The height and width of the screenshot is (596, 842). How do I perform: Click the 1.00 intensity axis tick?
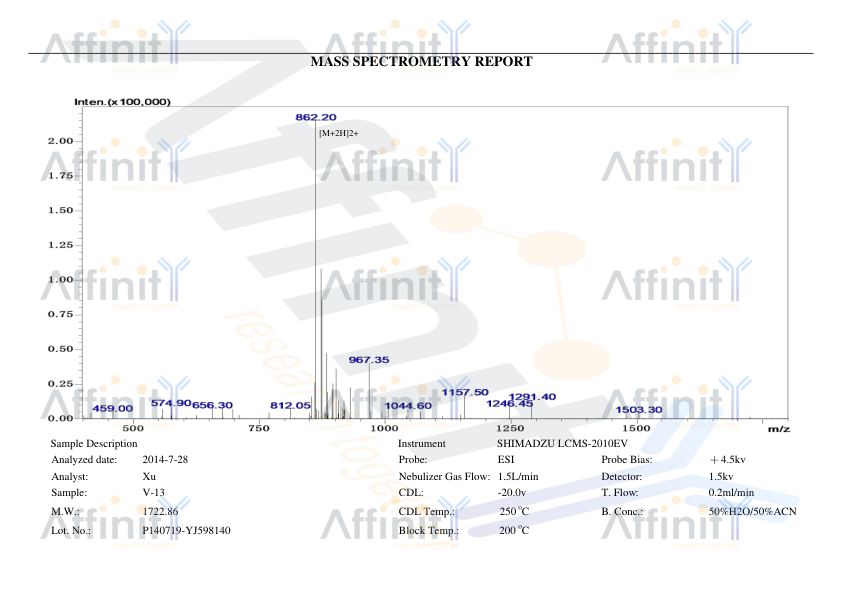tap(60, 280)
